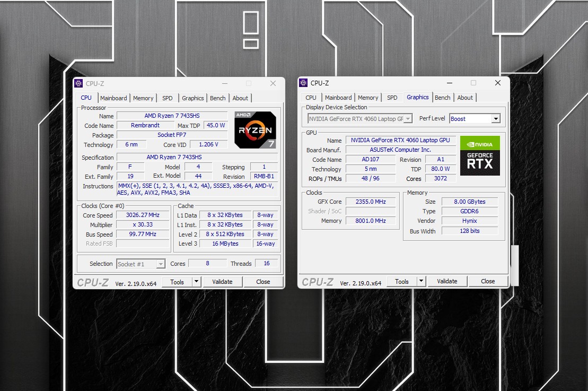Click the AMD Ryzen 7 logo badge
This screenshot has height=391, width=588.
pyautogui.click(x=256, y=130)
